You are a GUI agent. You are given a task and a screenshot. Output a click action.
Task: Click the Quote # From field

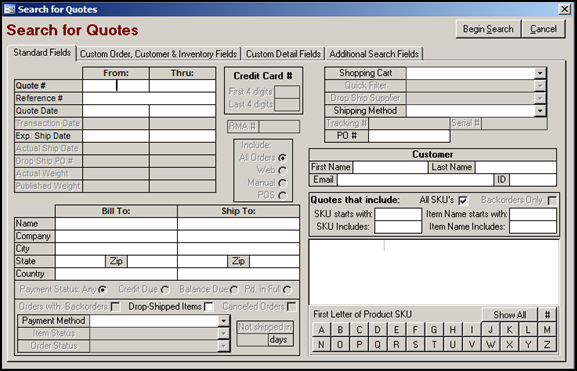coord(116,86)
